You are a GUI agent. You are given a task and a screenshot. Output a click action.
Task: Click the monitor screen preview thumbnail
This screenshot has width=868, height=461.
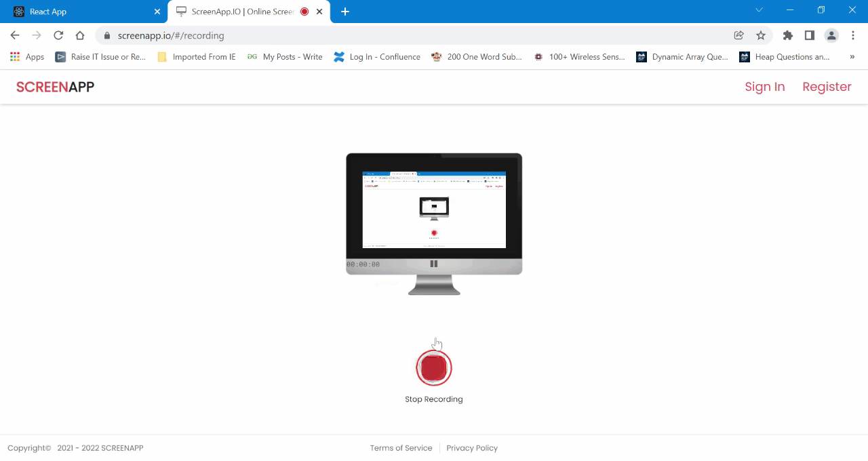tap(434, 209)
